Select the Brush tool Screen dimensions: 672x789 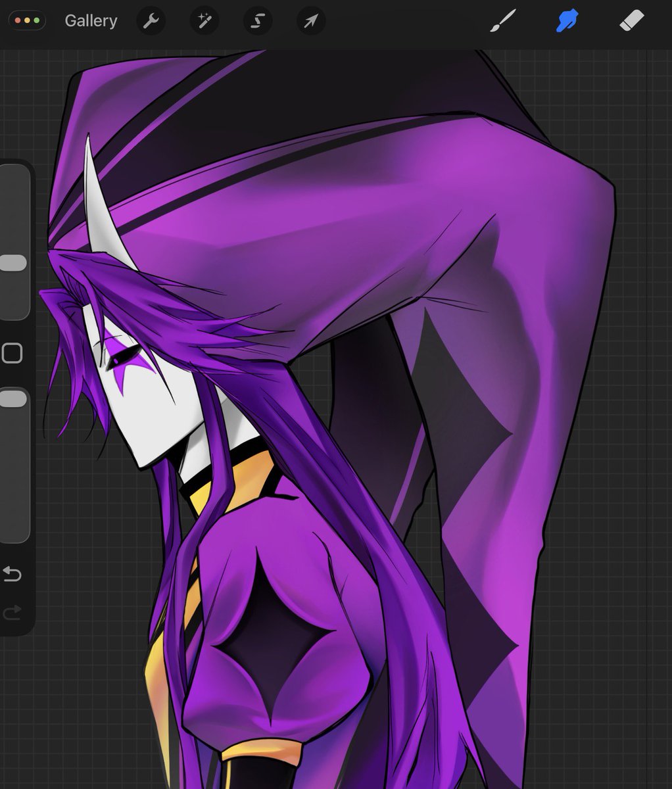(503, 21)
